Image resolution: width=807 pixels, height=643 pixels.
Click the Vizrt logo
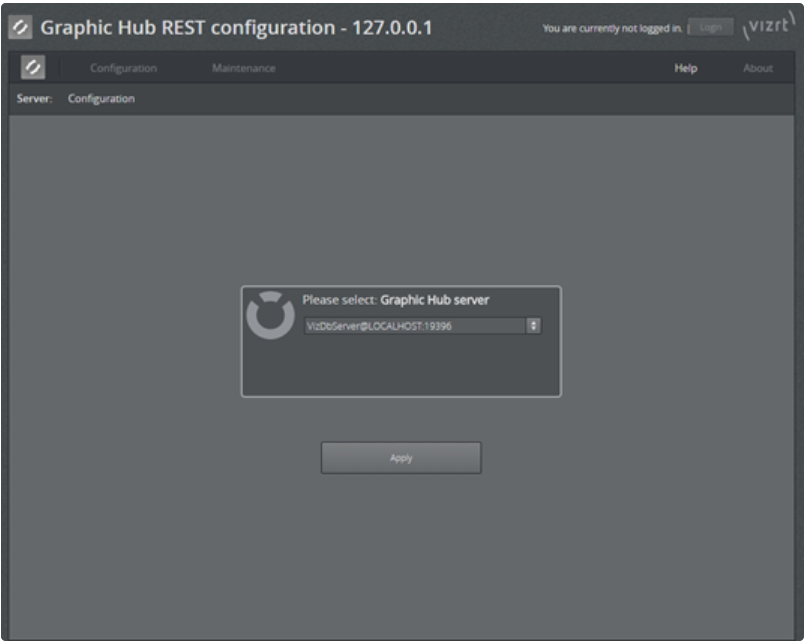point(769,26)
